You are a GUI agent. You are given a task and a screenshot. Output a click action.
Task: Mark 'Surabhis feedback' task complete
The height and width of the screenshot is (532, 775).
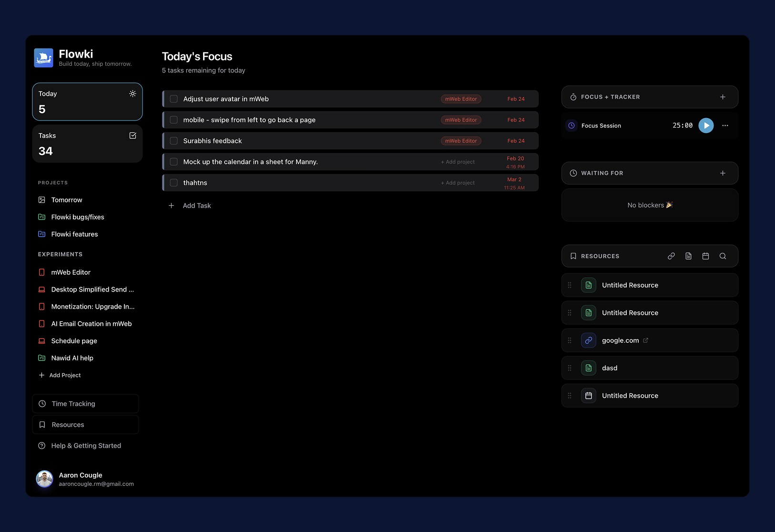tap(174, 141)
